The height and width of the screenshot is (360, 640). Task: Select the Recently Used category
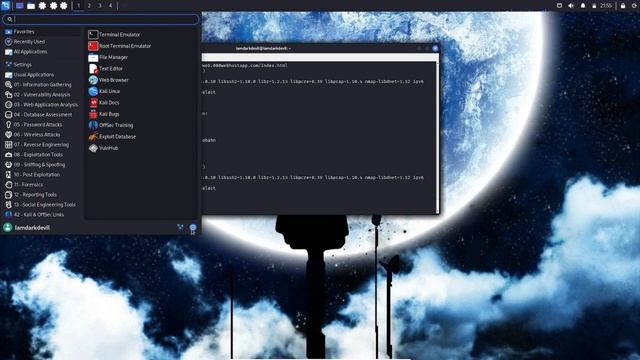click(x=42, y=42)
